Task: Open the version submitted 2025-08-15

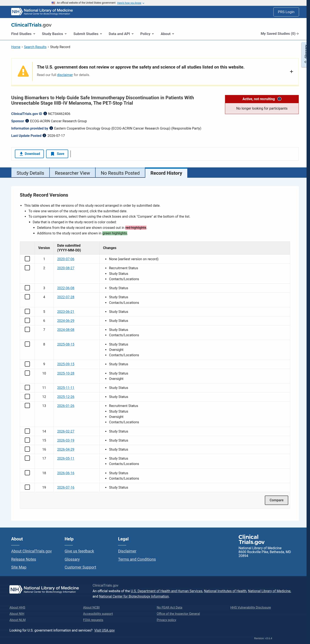Action: [x=66, y=344]
